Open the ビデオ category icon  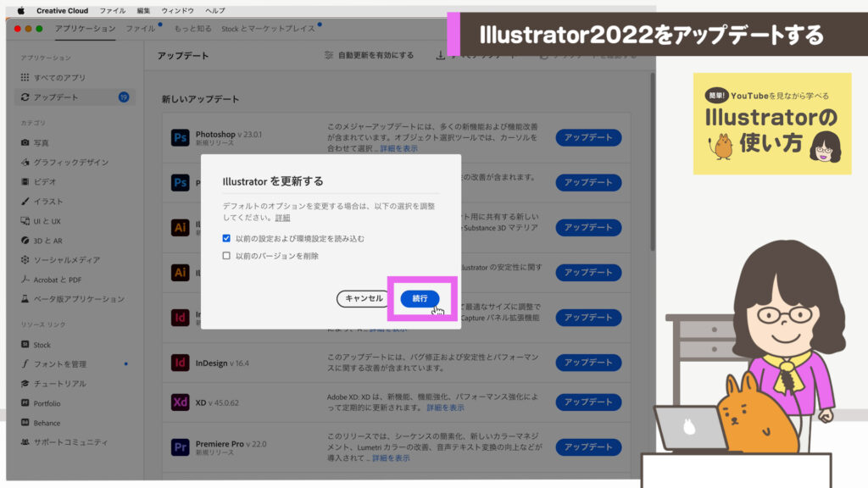(25, 181)
